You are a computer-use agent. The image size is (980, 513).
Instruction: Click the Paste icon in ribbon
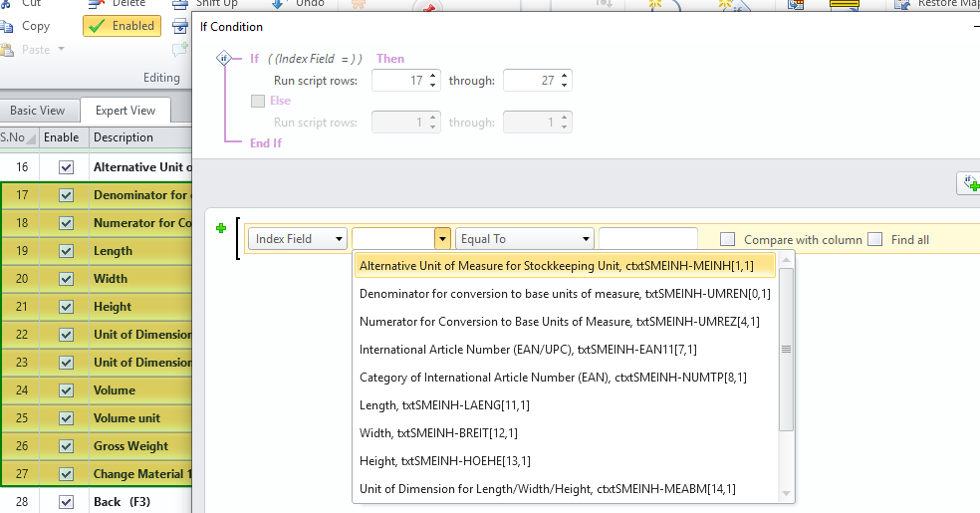point(8,50)
